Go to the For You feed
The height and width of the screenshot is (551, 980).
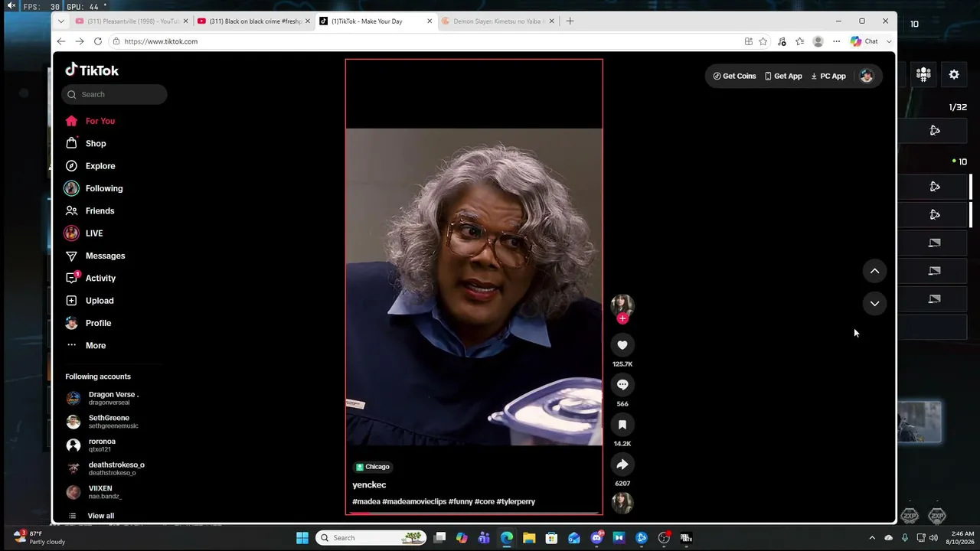[90, 121]
